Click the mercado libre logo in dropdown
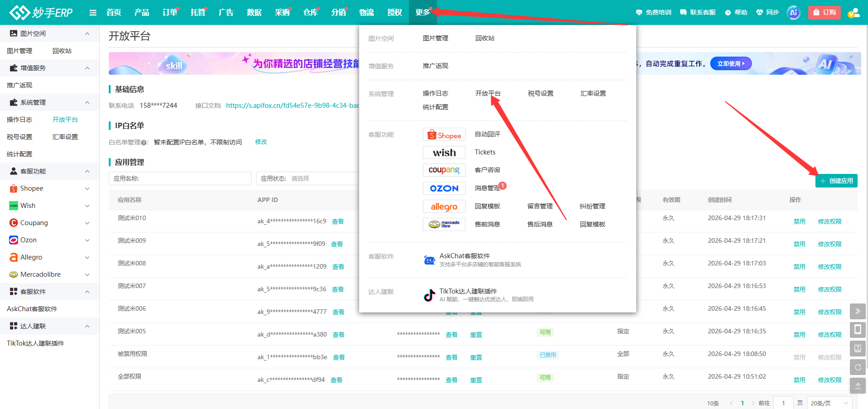Viewport: 868px width, 409px height. (444, 224)
